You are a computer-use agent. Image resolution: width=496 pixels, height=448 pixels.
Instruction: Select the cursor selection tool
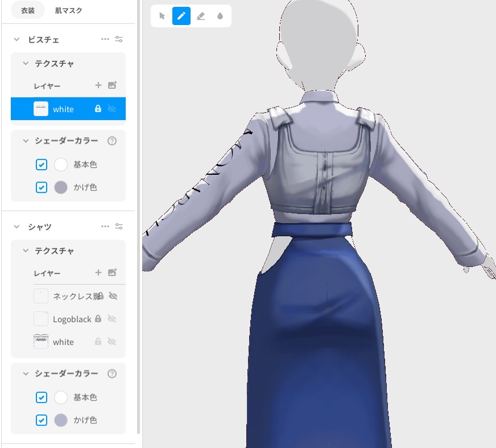(x=162, y=16)
